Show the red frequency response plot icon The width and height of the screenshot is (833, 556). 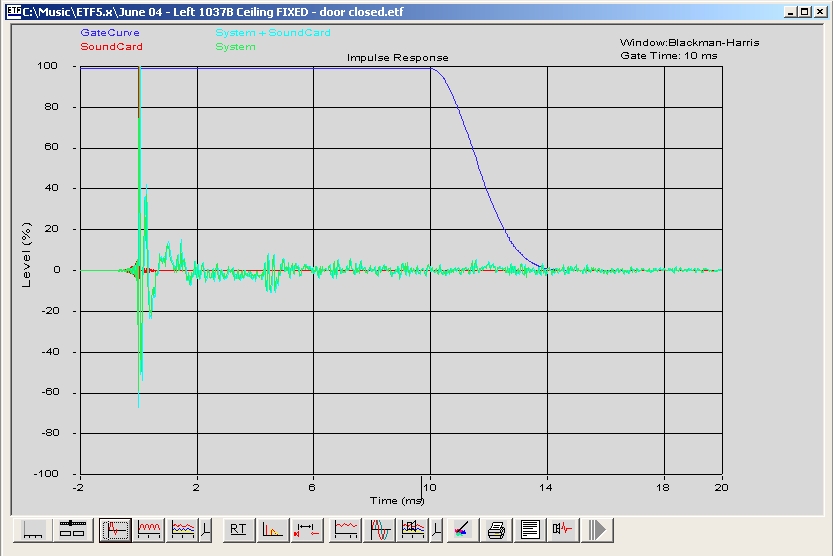347,529
